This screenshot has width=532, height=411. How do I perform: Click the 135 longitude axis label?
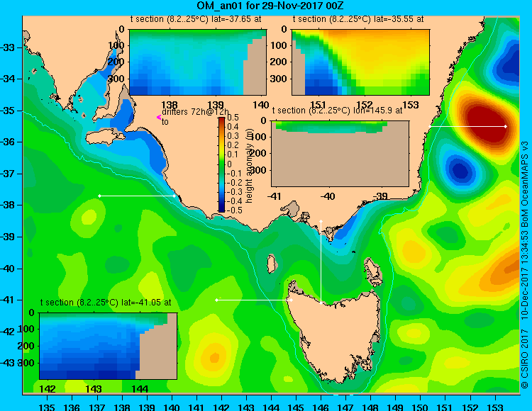click(47, 407)
